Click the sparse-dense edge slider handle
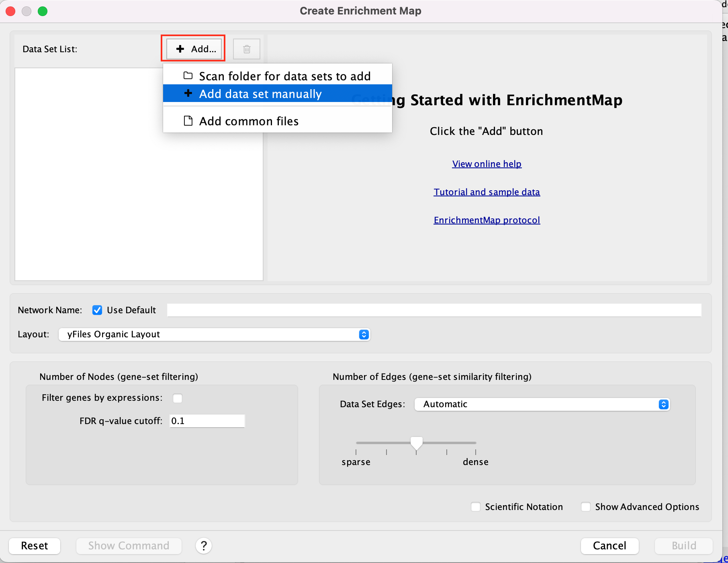728x563 pixels. pos(417,443)
